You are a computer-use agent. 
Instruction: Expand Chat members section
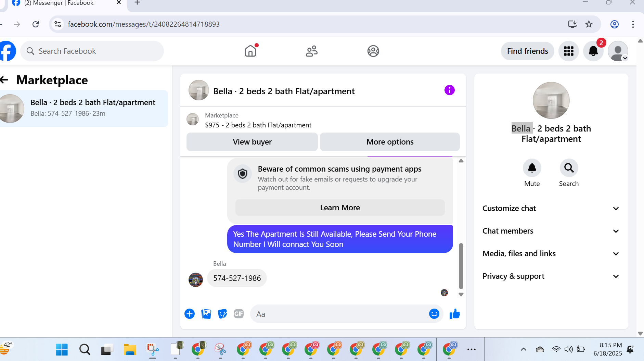[551, 231]
